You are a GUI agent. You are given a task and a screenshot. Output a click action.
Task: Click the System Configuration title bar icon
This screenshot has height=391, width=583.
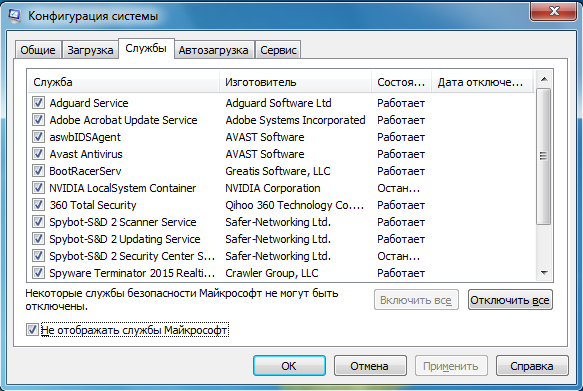14,16
